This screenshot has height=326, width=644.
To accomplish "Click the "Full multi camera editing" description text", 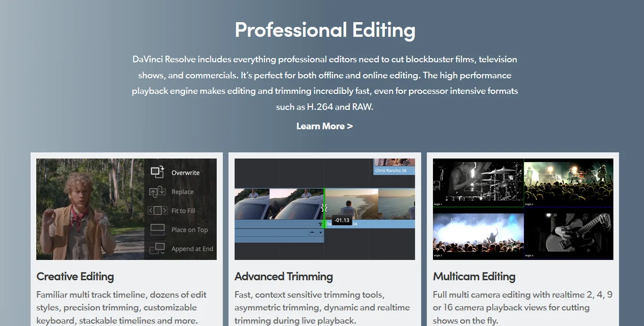I will tap(522, 308).
